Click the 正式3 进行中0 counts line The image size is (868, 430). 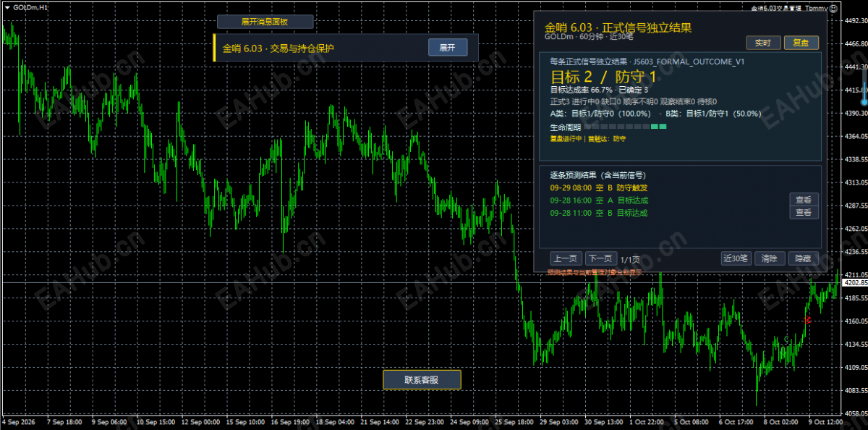pyautogui.click(x=634, y=101)
